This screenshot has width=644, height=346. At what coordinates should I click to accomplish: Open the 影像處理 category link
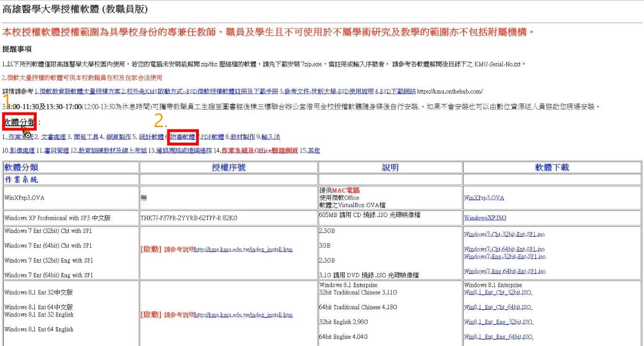tap(22, 151)
